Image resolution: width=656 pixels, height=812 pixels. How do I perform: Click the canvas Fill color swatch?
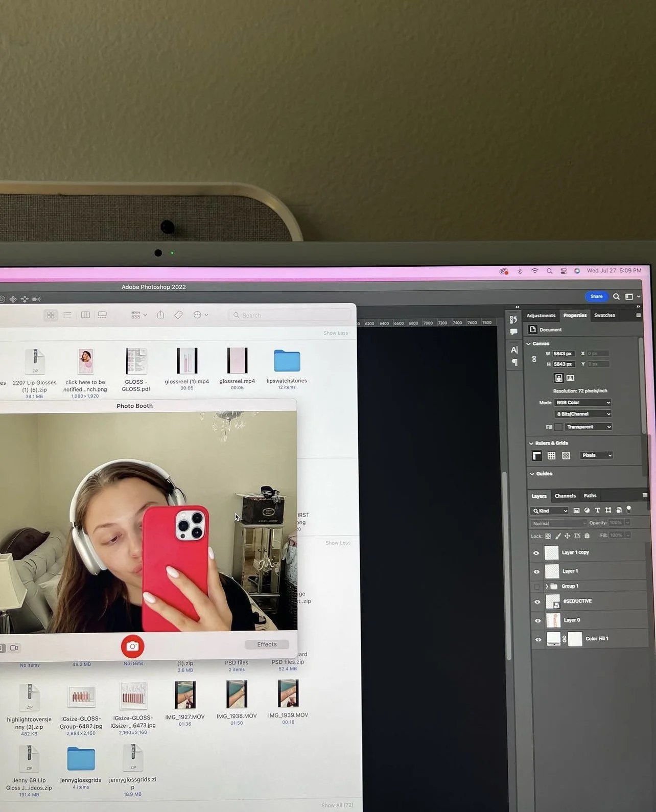coord(558,427)
